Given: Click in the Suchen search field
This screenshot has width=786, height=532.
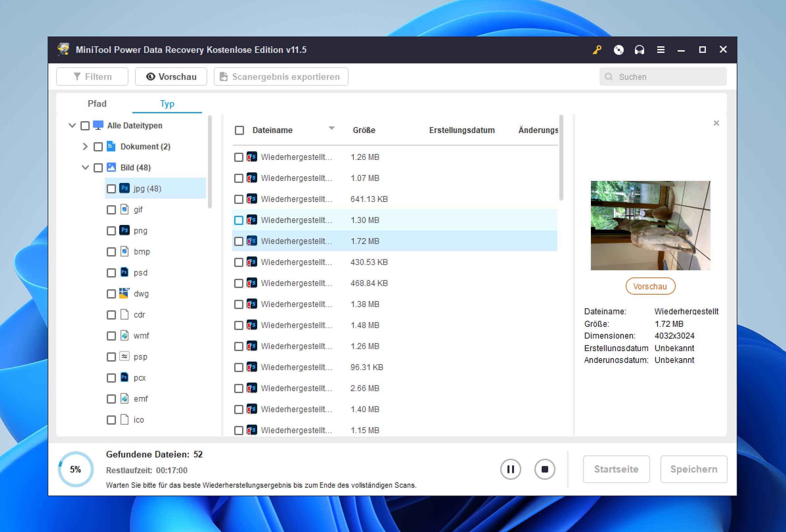Looking at the screenshot, I should (x=663, y=77).
